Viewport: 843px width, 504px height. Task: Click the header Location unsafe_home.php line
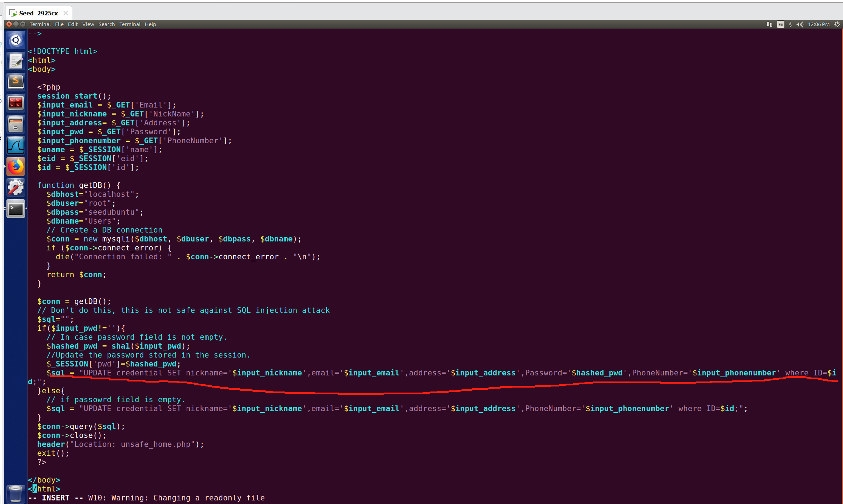coord(120,444)
